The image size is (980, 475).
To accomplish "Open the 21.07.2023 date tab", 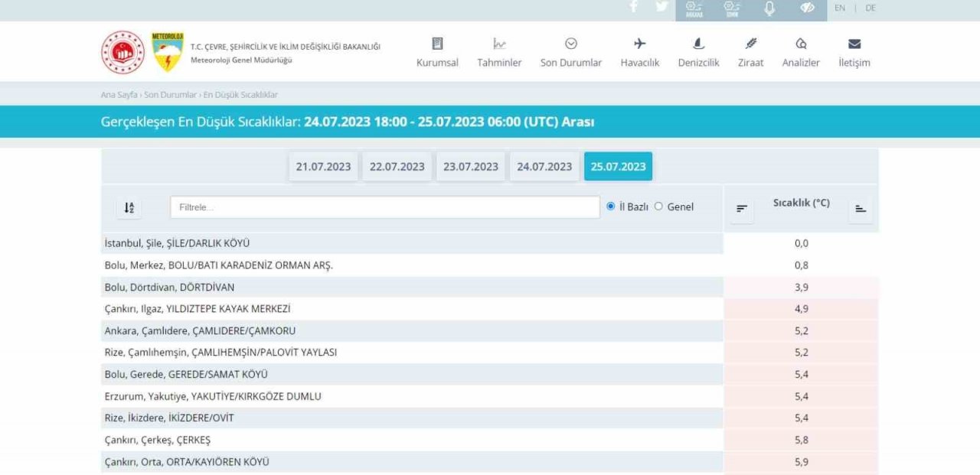I will tap(323, 166).
